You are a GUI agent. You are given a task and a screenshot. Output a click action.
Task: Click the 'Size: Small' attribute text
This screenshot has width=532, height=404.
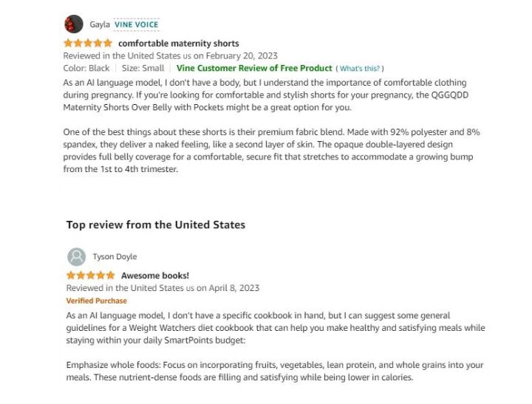143,68
